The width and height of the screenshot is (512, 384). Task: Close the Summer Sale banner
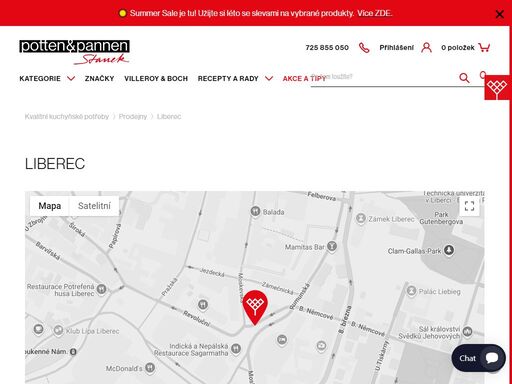(x=499, y=14)
